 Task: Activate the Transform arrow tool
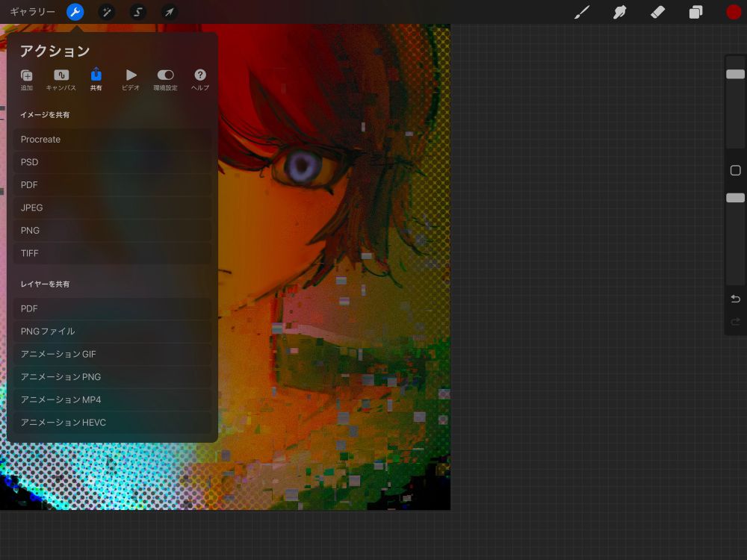(169, 12)
